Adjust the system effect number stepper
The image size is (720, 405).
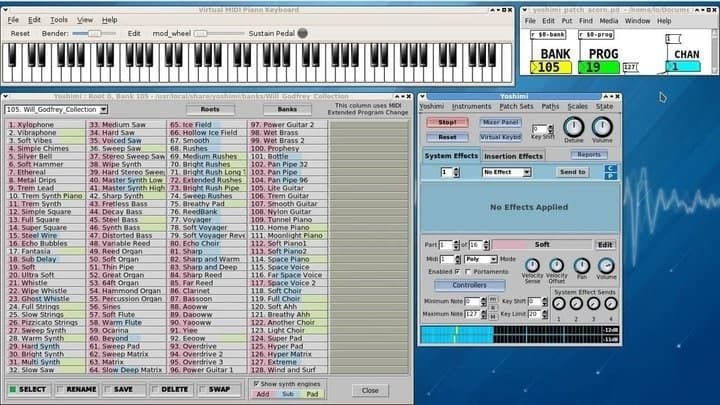[x=456, y=172]
